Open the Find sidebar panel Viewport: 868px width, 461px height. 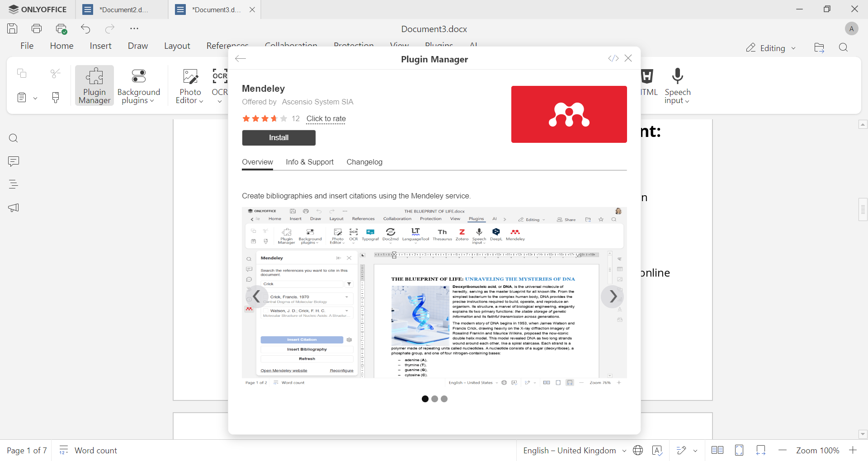coord(14,138)
